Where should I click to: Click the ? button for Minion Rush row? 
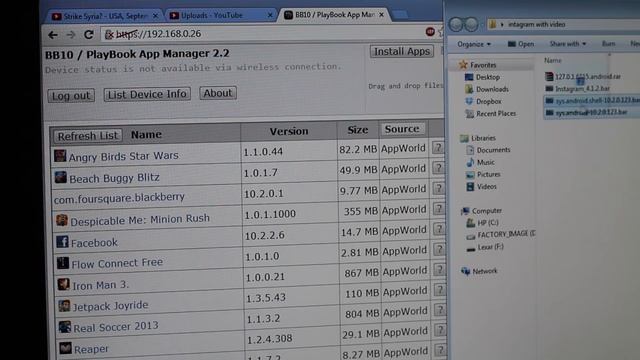tap(439, 209)
